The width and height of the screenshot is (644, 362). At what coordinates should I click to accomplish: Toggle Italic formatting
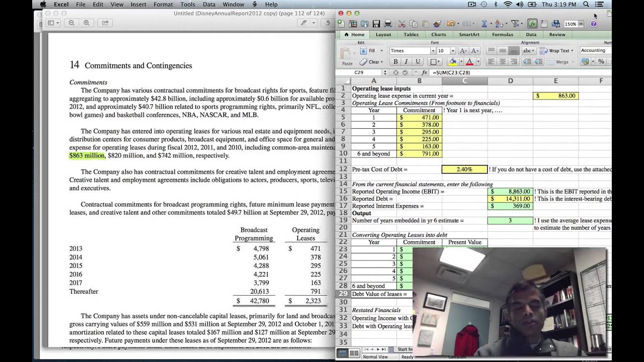pyautogui.click(x=406, y=61)
